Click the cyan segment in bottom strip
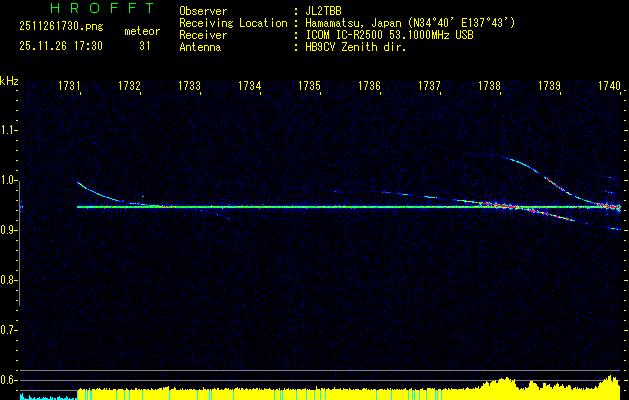This screenshot has width=629, height=400. [x=45, y=396]
